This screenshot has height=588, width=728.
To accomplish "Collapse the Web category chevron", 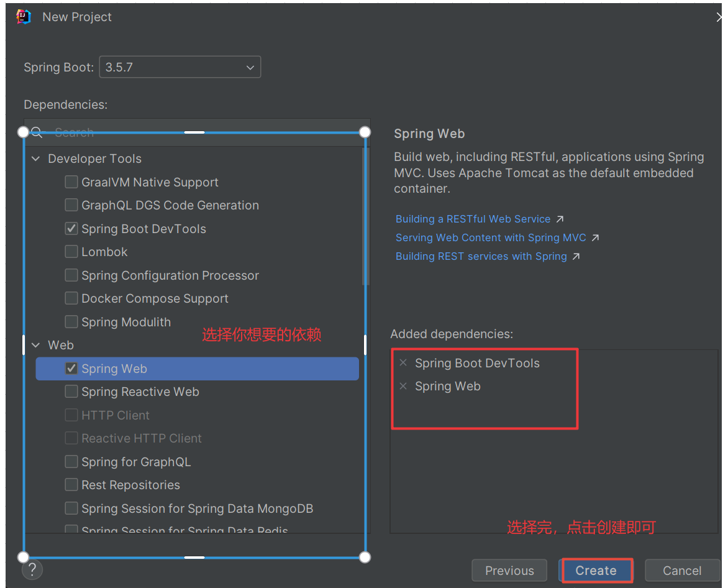I will point(36,345).
